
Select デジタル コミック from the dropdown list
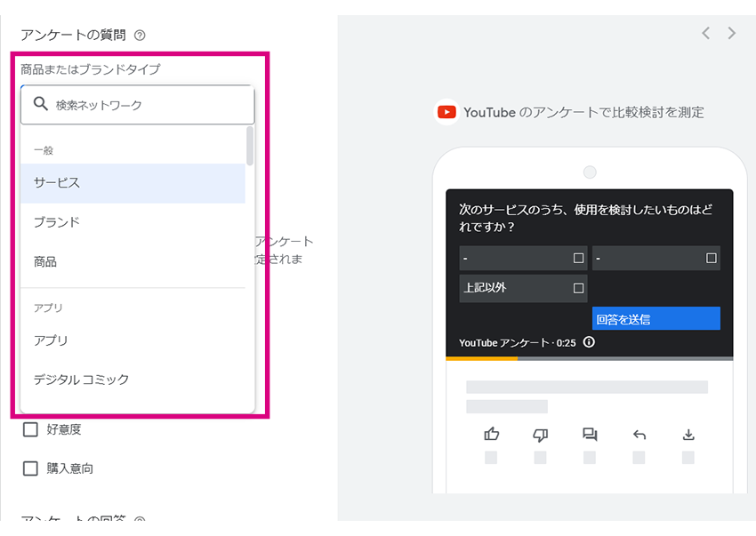pyautogui.click(x=133, y=380)
